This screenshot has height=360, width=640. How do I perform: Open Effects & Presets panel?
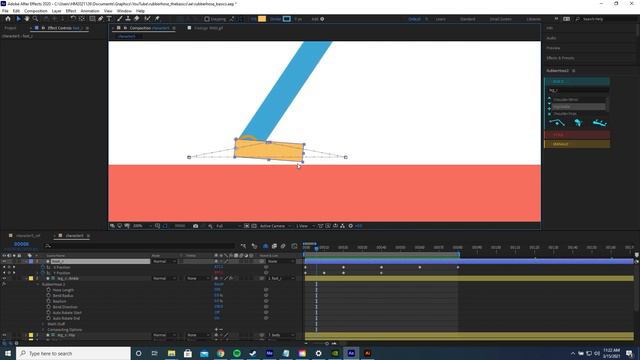click(560, 58)
